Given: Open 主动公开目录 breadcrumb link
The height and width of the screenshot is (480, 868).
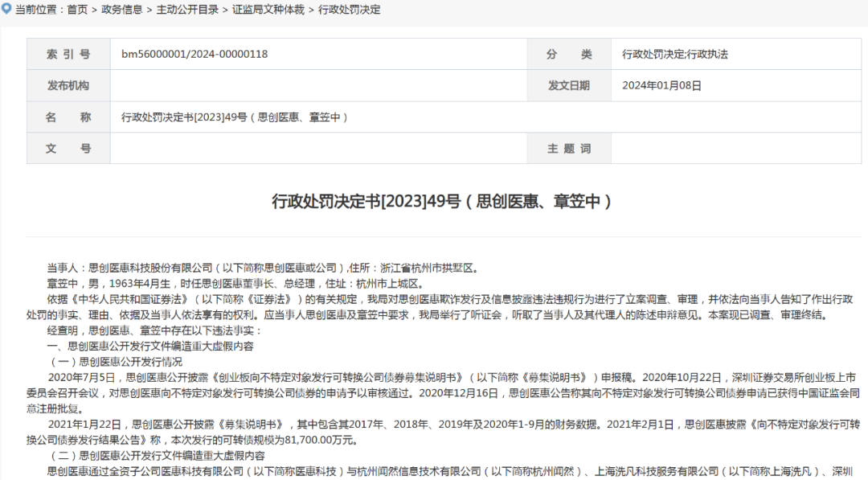Looking at the screenshot, I should click(187, 10).
